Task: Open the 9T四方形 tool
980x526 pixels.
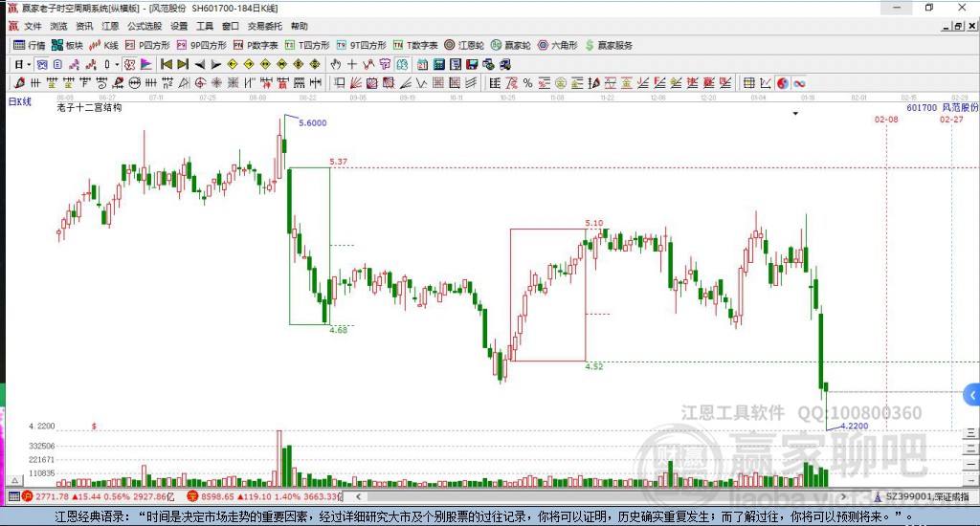Action: pyautogui.click(x=361, y=45)
